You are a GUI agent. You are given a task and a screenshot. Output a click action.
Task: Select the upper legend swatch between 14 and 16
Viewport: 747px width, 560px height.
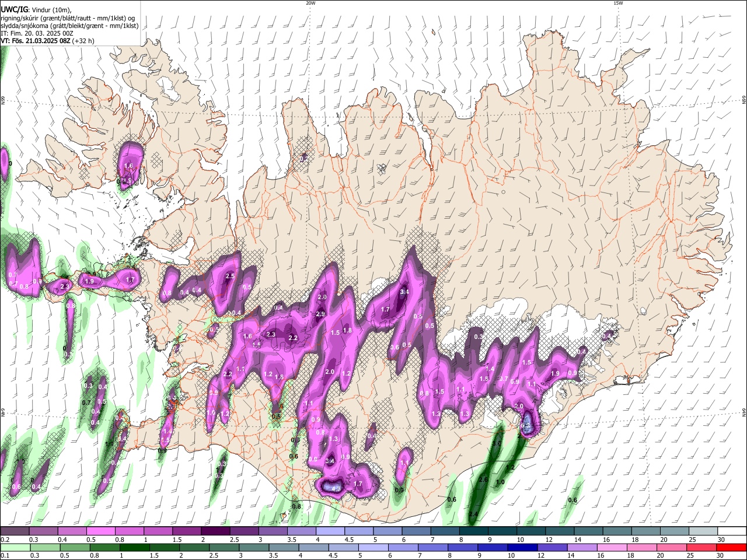point(588,531)
